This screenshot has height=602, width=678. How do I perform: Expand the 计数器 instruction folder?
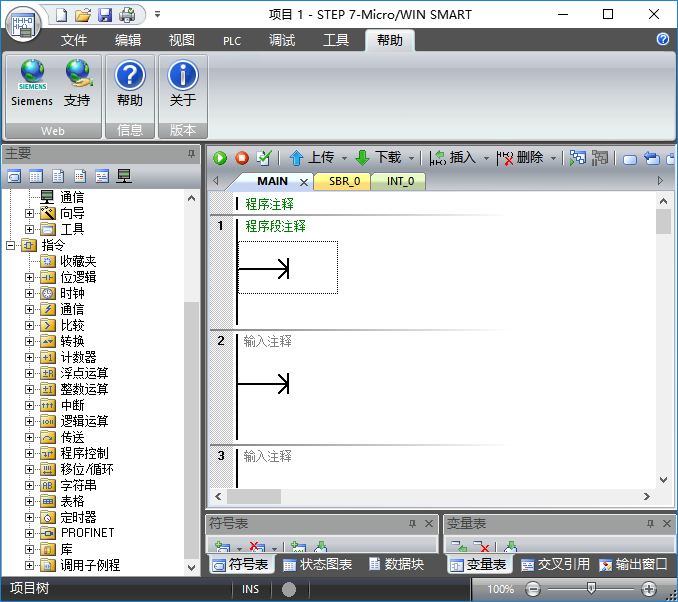pos(29,357)
